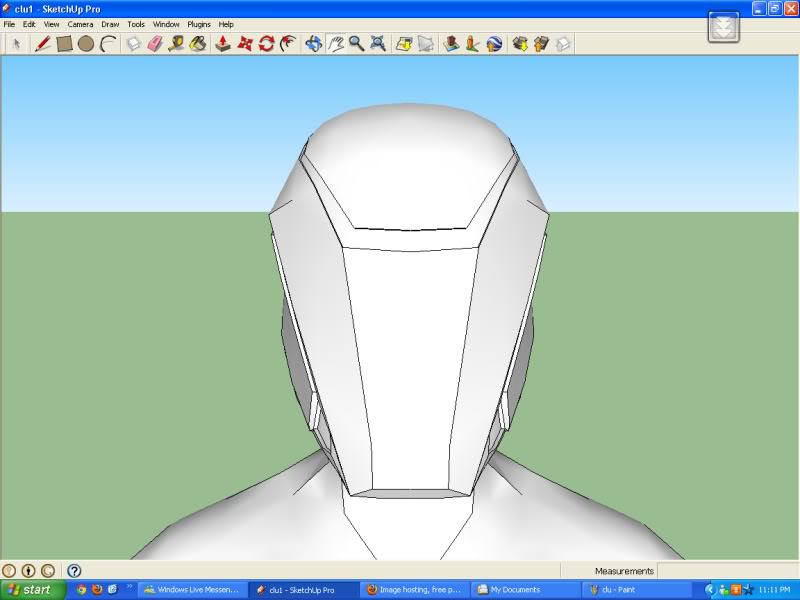
Task: Open the Help menu
Action: (x=226, y=24)
